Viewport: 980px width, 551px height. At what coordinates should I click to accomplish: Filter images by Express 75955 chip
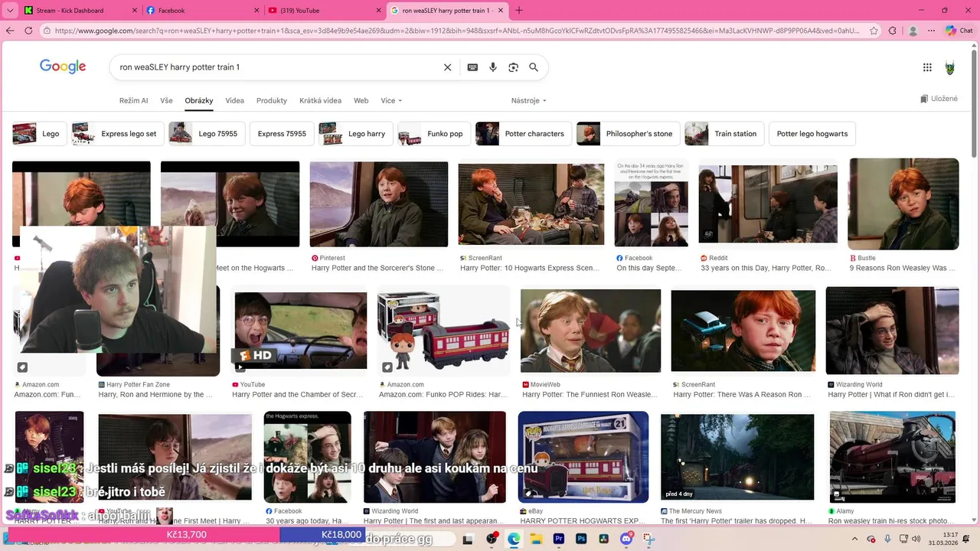pyautogui.click(x=282, y=133)
